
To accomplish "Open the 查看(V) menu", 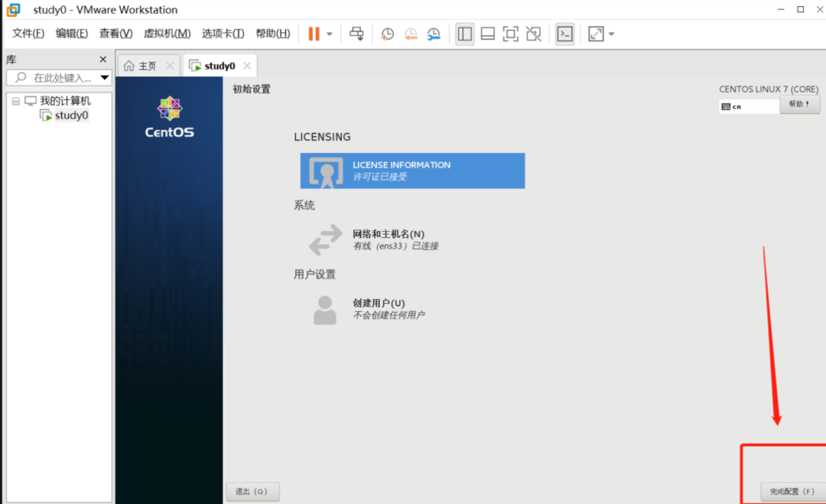I will click(x=116, y=34).
